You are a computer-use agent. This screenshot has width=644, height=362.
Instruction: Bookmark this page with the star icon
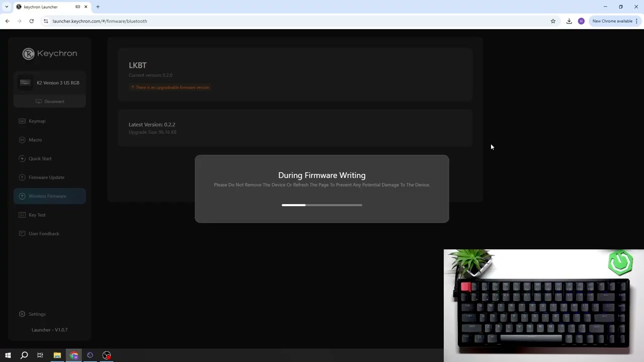point(553,21)
